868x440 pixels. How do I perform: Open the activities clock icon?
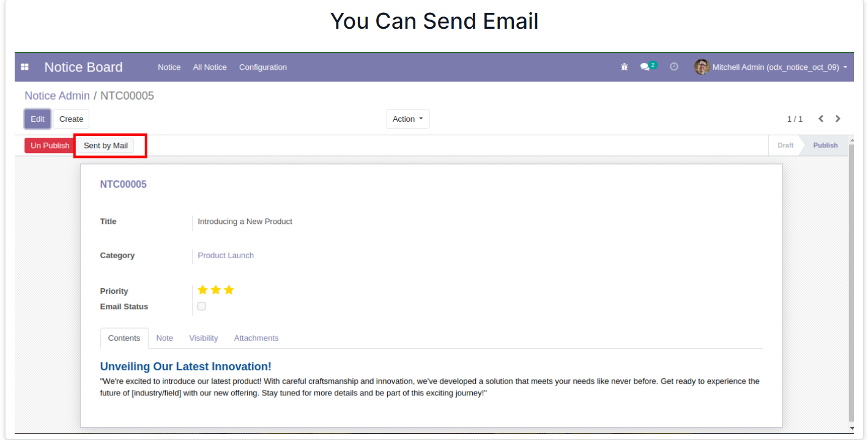click(674, 67)
